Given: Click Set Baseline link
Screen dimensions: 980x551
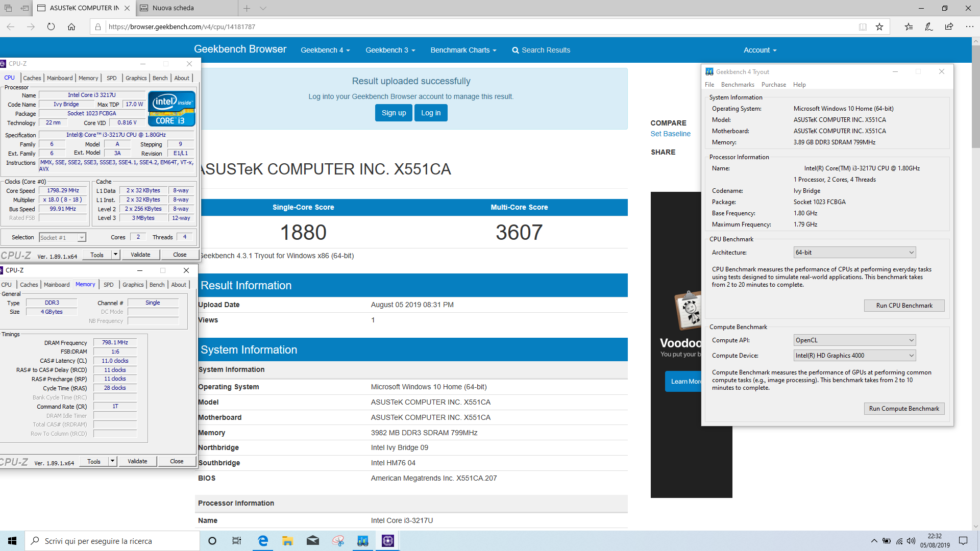Looking at the screenshot, I should click(x=670, y=134).
